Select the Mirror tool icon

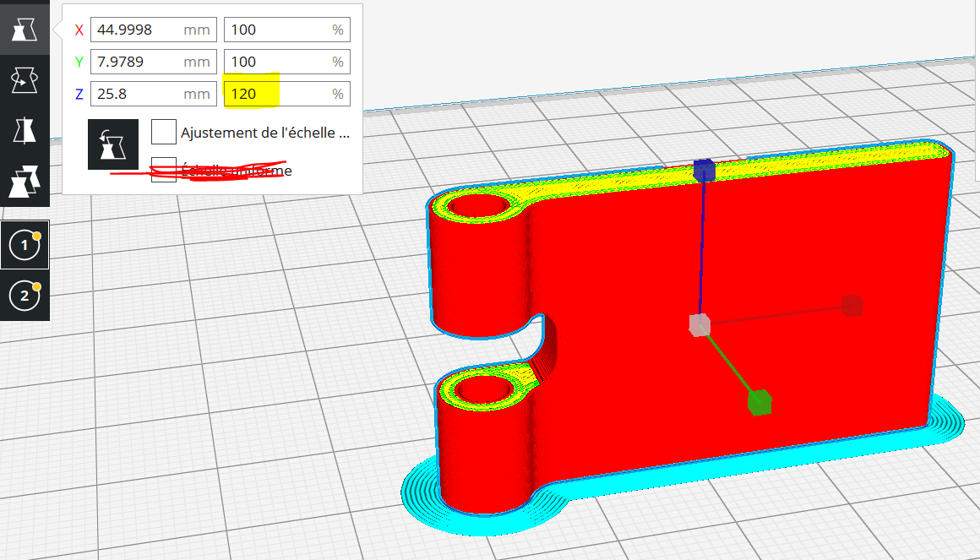point(24,131)
